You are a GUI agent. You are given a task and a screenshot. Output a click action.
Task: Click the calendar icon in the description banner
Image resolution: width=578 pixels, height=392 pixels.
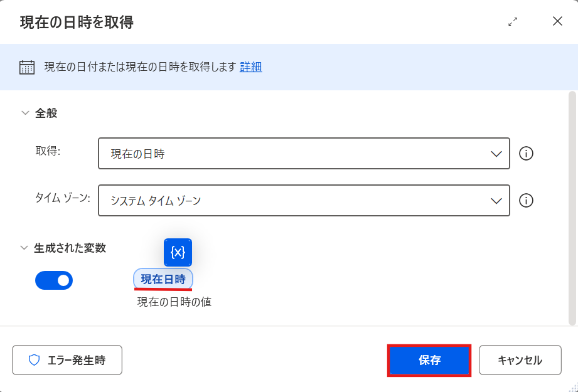click(x=26, y=66)
